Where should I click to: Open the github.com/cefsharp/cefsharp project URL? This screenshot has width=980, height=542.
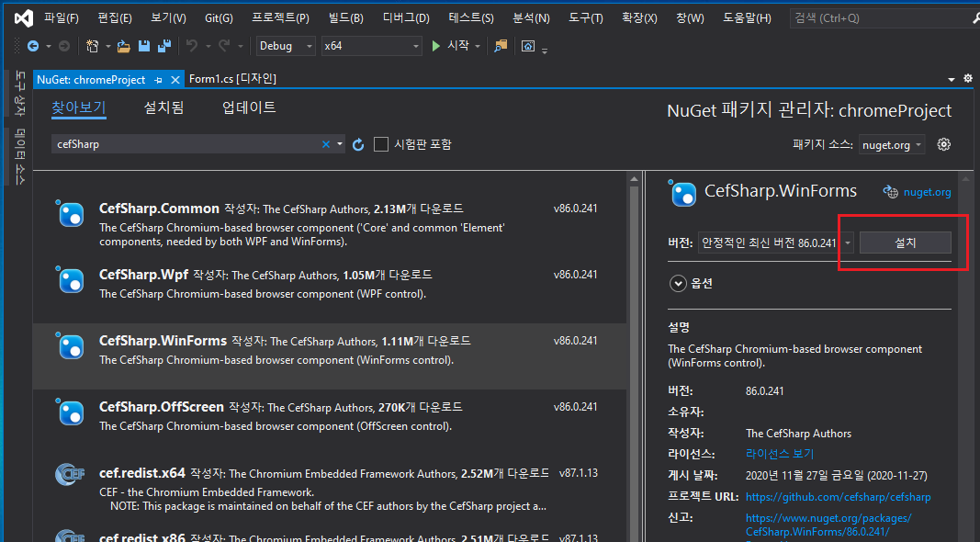coord(839,497)
